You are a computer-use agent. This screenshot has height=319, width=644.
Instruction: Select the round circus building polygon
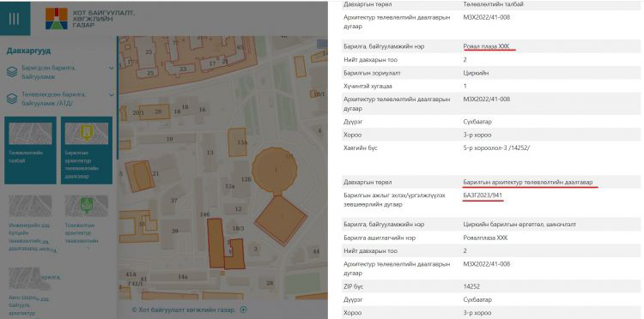[275, 169]
